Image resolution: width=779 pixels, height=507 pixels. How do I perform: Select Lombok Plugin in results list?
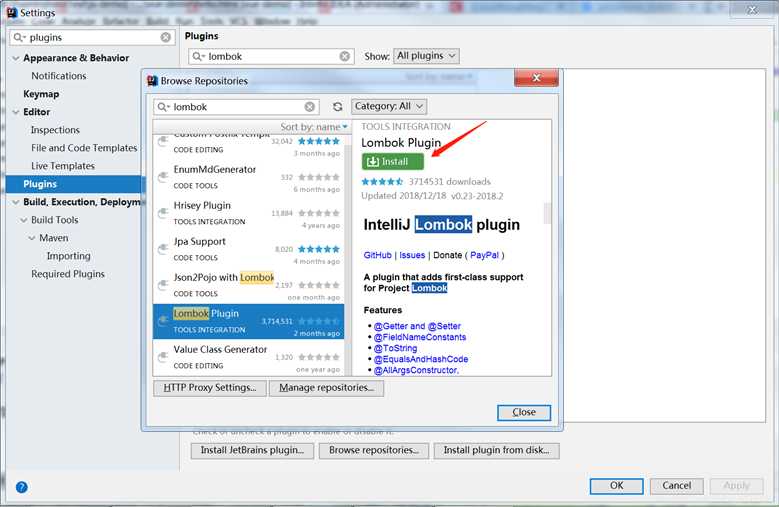[x=248, y=322]
